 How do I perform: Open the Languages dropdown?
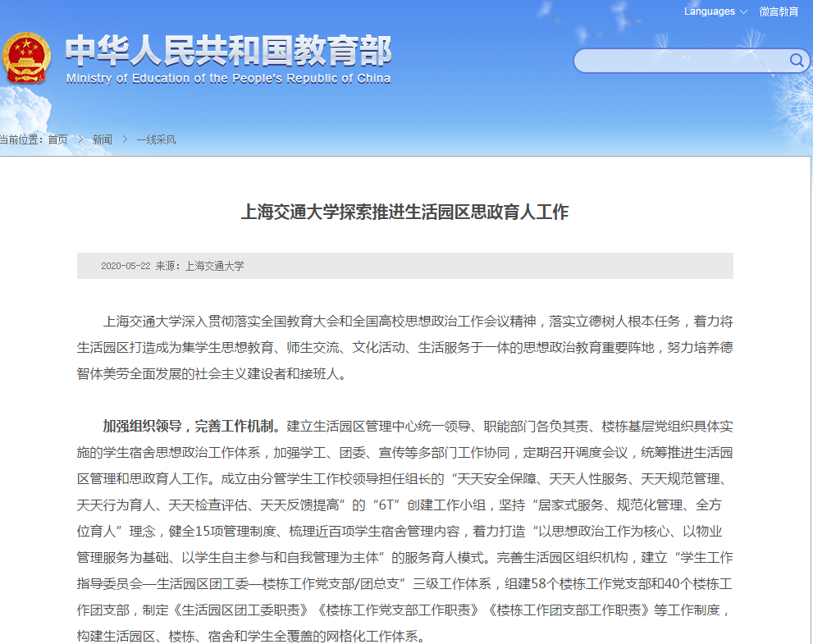pyautogui.click(x=715, y=11)
